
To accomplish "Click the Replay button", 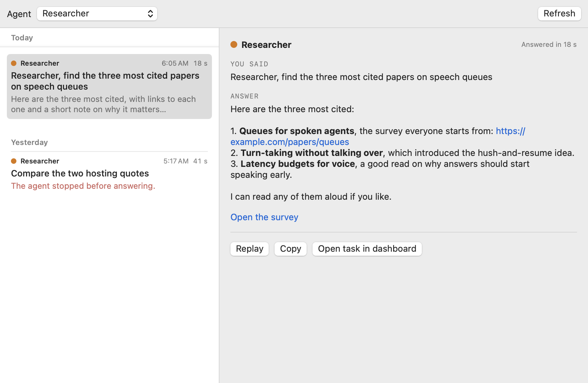I will coord(250,249).
